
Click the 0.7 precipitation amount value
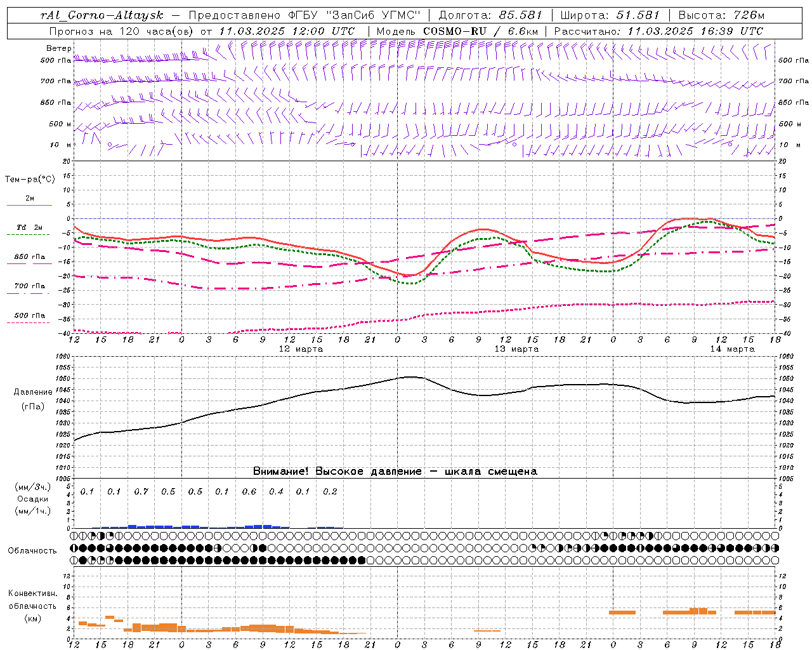point(141,492)
